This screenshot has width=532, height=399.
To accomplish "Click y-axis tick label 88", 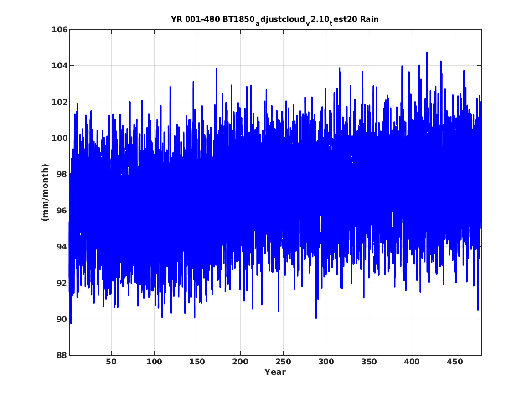I will [62, 355].
